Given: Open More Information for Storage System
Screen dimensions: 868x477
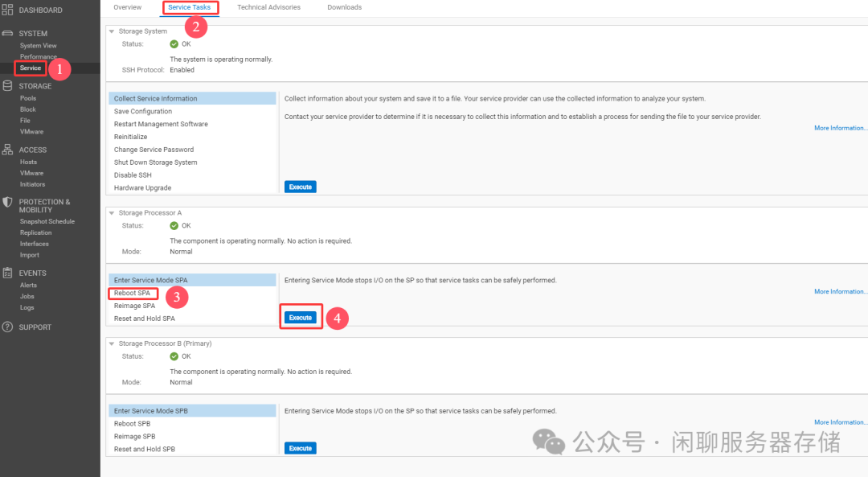Looking at the screenshot, I should point(841,128).
